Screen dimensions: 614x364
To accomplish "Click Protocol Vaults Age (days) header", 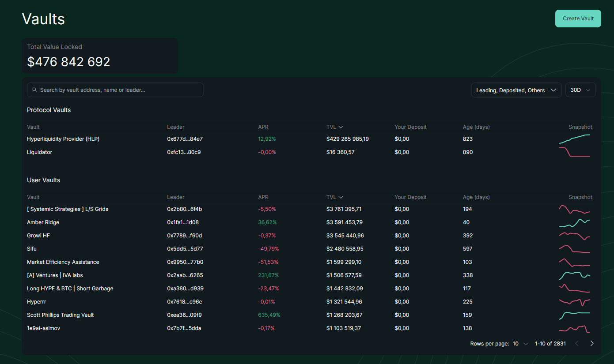I will (476, 127).
